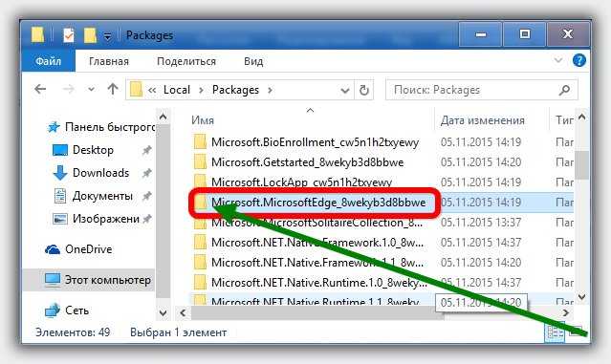Screen dimensions: 611x364
Task: Click the file list scroll down arrow
Action: click(581, 297)
